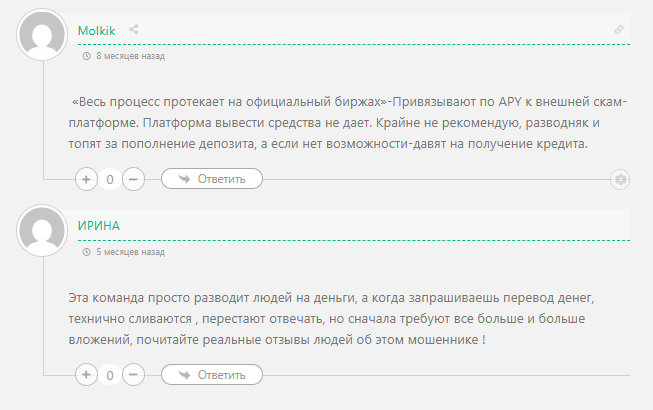Image resolution: width=653 pixels, height=410 pixels.
Task: Click the comment text starting 'Эта команда просто'
Action: click(331, 319)
